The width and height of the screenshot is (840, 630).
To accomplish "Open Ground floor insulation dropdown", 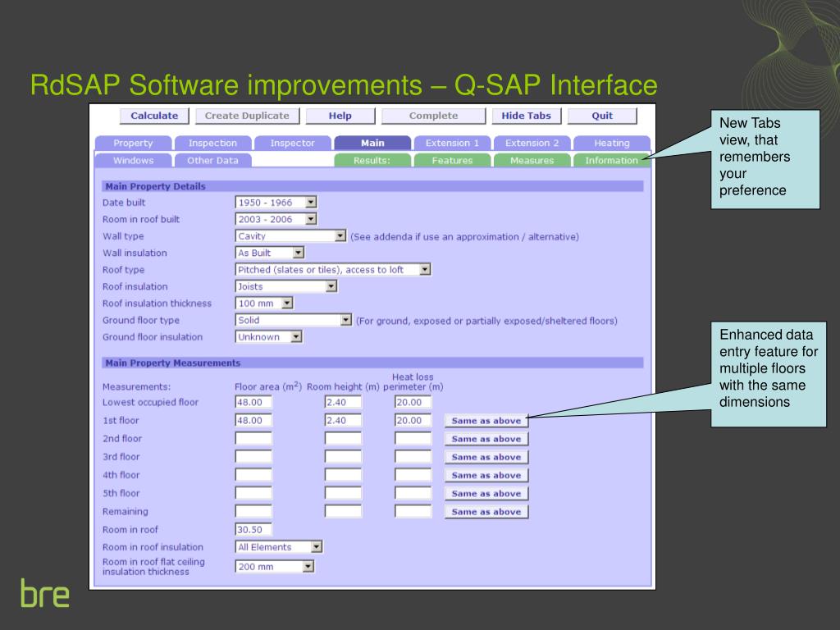I will pos(269,337).
